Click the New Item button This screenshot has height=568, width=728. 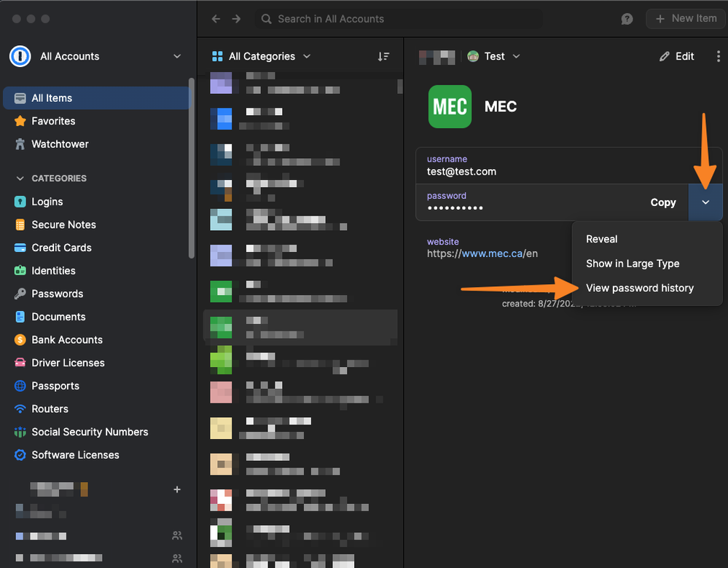(686, 19)
